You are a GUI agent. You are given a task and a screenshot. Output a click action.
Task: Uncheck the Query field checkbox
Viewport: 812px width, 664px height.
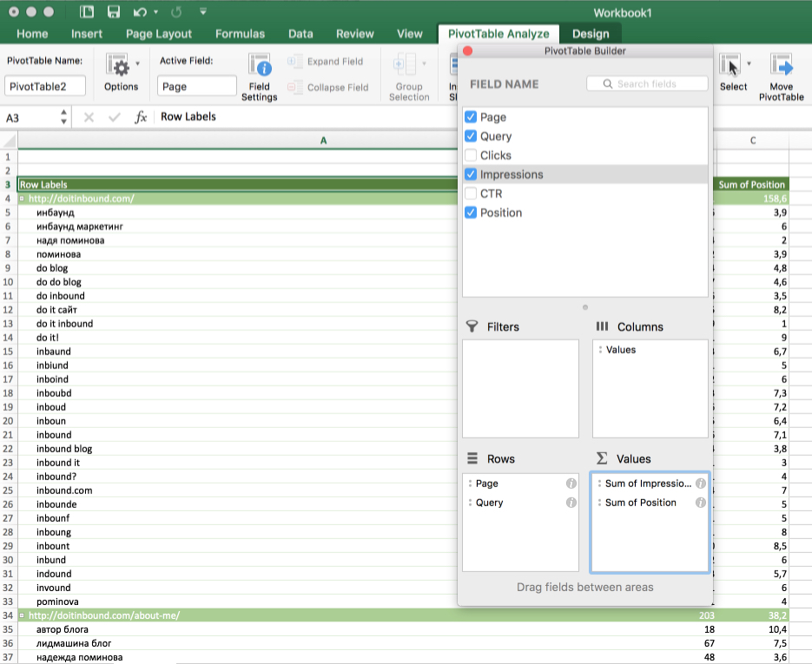tap(470, 136)
